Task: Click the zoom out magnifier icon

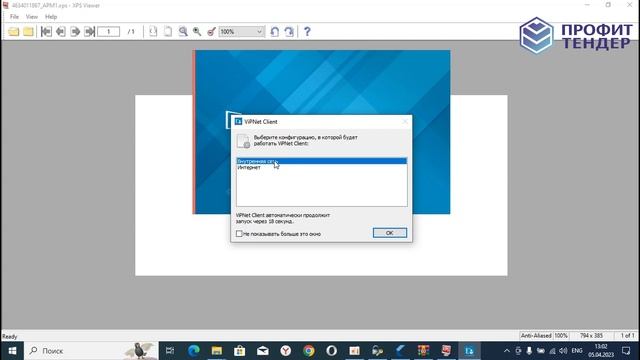Action: tap(197, 31)
